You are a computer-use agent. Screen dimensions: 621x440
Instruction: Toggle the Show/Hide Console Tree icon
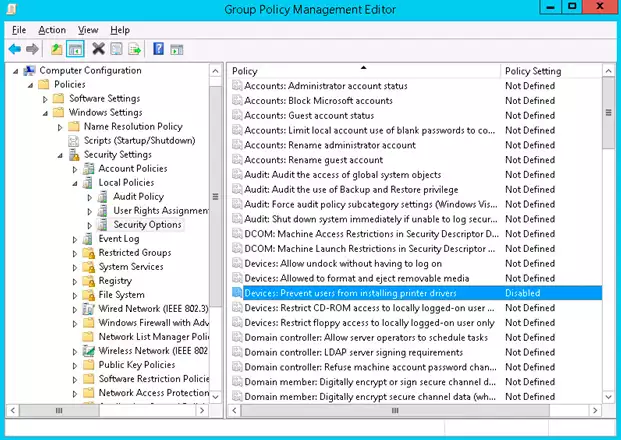click(75, 48)
